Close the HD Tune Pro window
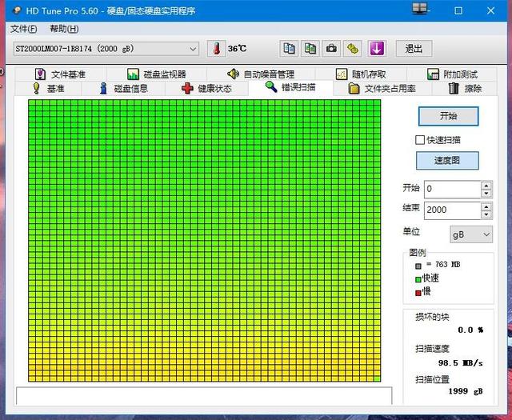The width and height of the screenshot is (512, 420). (x=490, y=10)
